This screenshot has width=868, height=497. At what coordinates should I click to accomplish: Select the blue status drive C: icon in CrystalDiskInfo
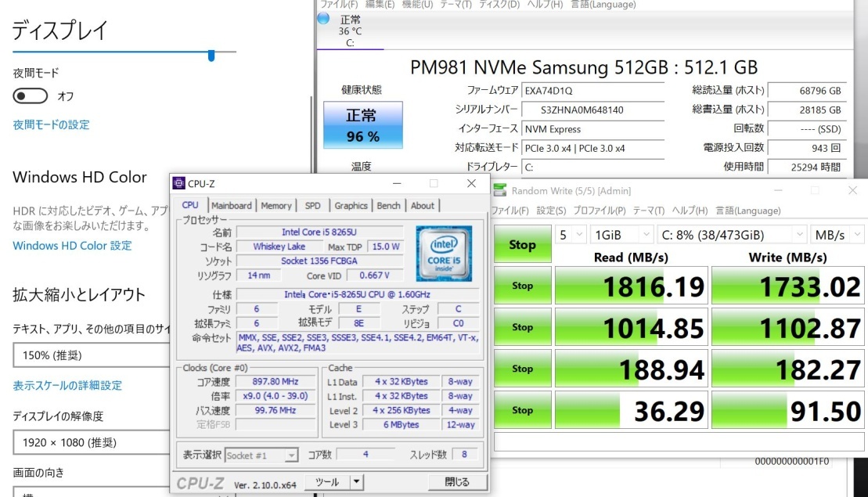324,18
